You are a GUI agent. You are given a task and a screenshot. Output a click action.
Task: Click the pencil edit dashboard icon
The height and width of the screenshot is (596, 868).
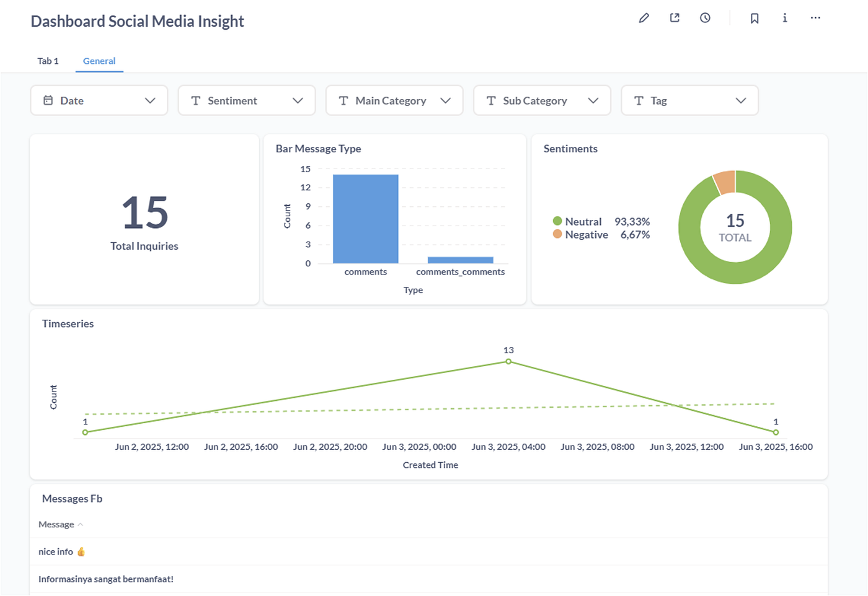644,18
